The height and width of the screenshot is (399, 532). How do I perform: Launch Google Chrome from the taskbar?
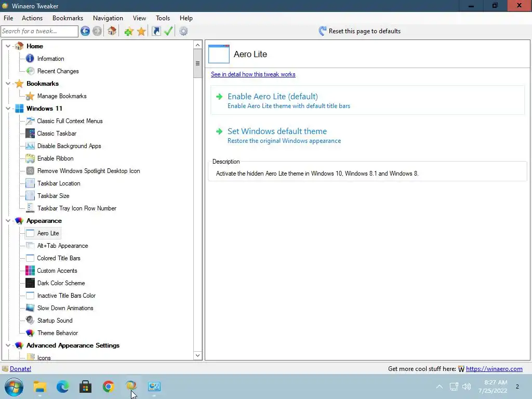click(108, 387)
